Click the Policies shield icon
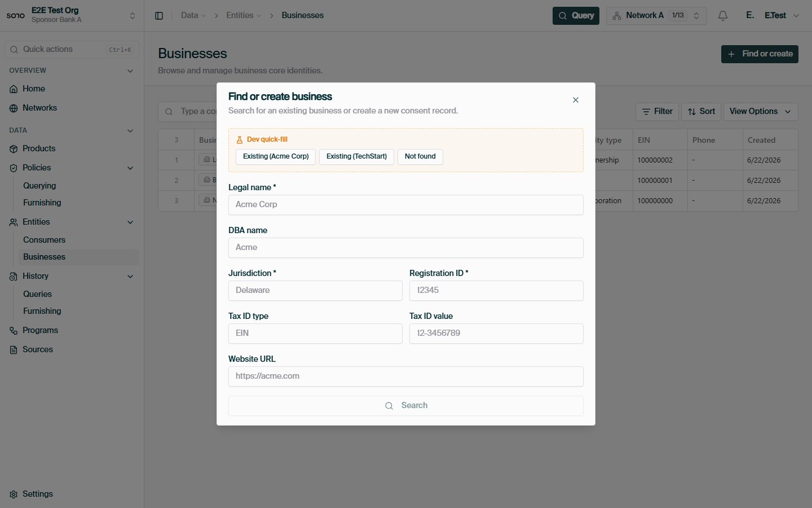812x508 pixels. pos(14,168)
